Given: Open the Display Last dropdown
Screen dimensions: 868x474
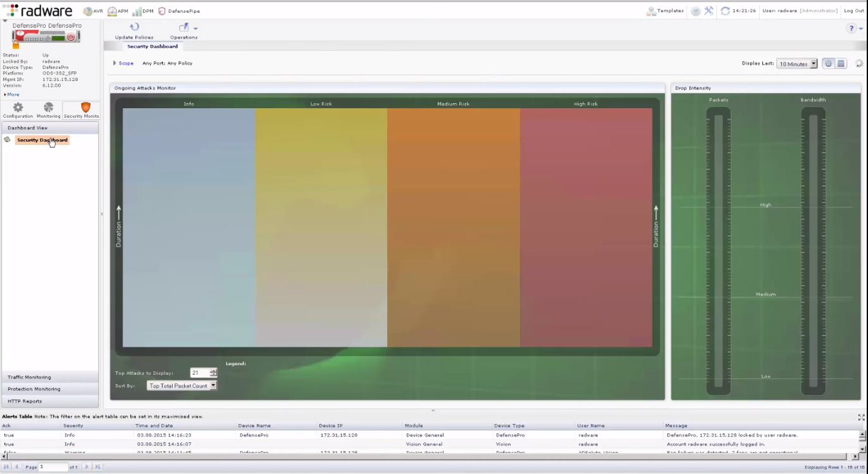Looking at the screenshot, I should pos(797,64).
